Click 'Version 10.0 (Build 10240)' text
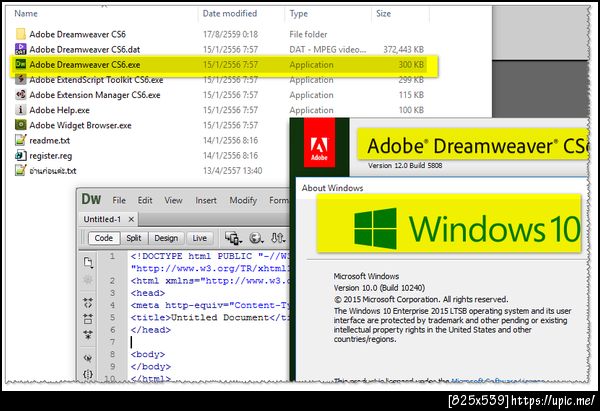 click(x=379, y=287)
